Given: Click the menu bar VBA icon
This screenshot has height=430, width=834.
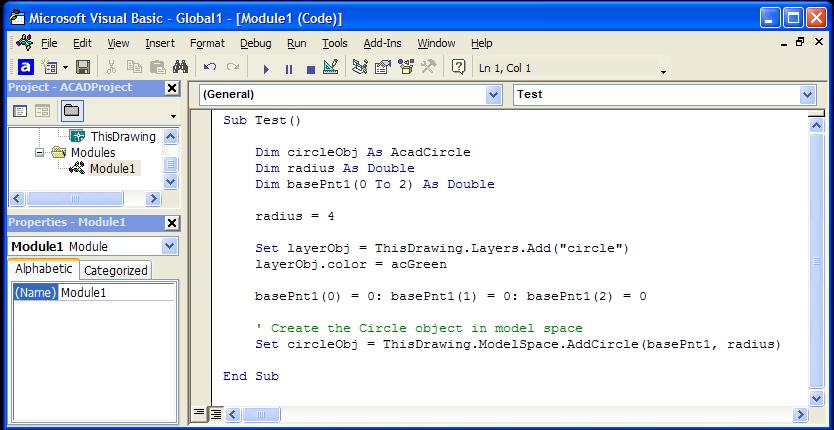Looking at the screenshot, I should click(x=24, y=43).
